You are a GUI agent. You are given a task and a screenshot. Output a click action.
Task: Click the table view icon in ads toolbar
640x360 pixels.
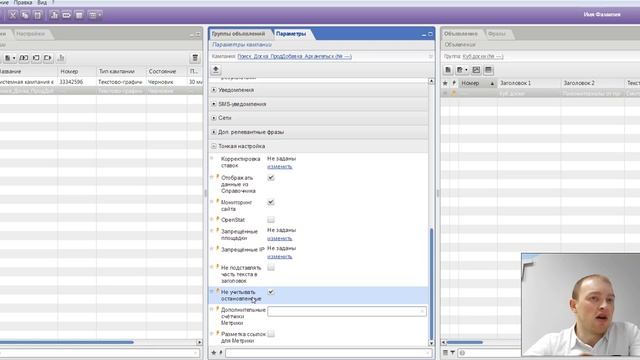[x=488, y=70]
